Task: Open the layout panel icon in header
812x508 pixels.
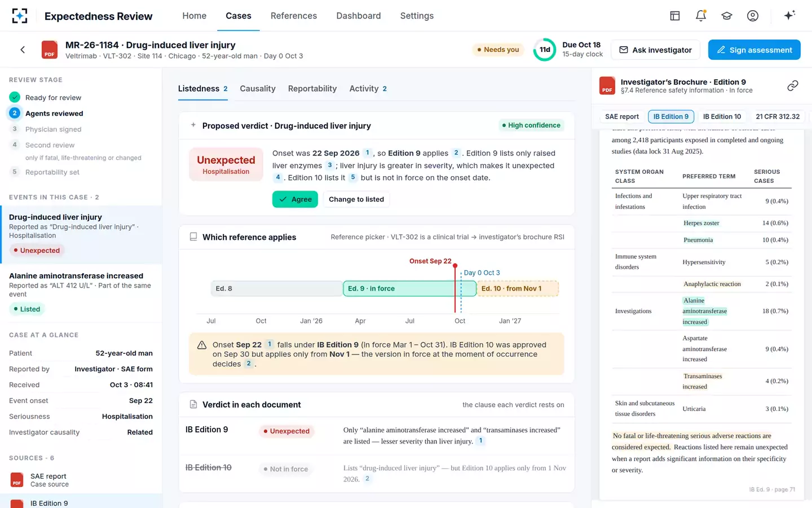Action: (x=675, y=16)
